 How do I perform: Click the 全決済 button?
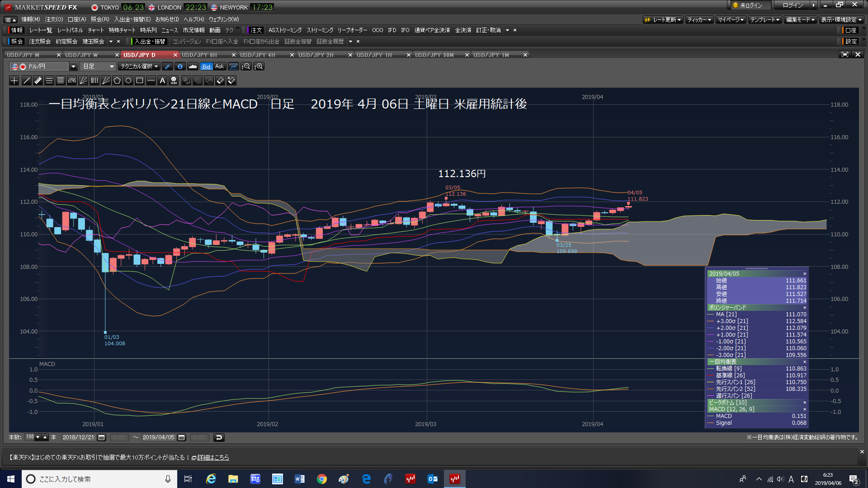coord(463,30)
